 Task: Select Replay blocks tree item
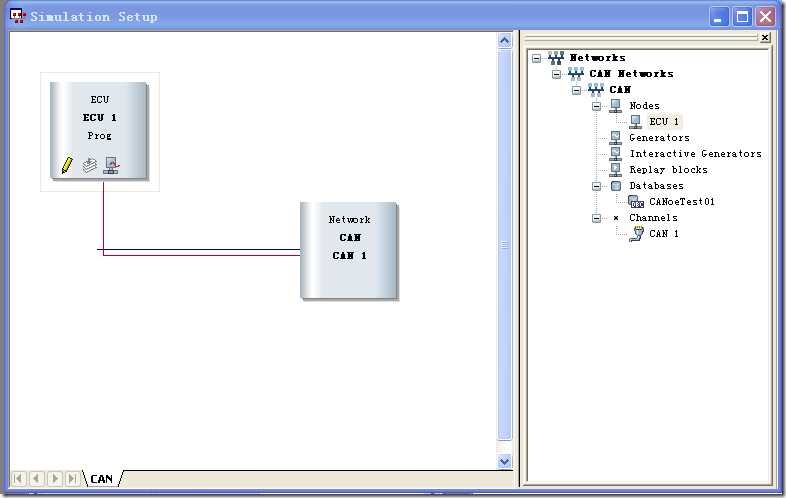click(x=668, y=170)
